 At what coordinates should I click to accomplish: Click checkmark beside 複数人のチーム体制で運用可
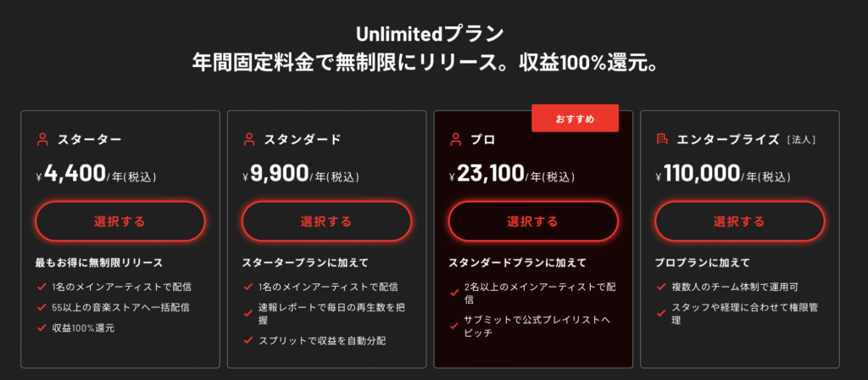660,287
